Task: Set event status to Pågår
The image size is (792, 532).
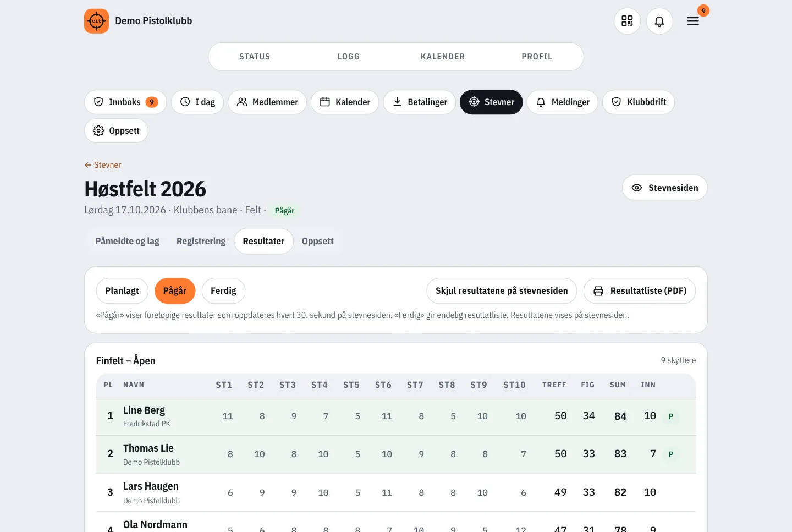Action: [175, 290]
